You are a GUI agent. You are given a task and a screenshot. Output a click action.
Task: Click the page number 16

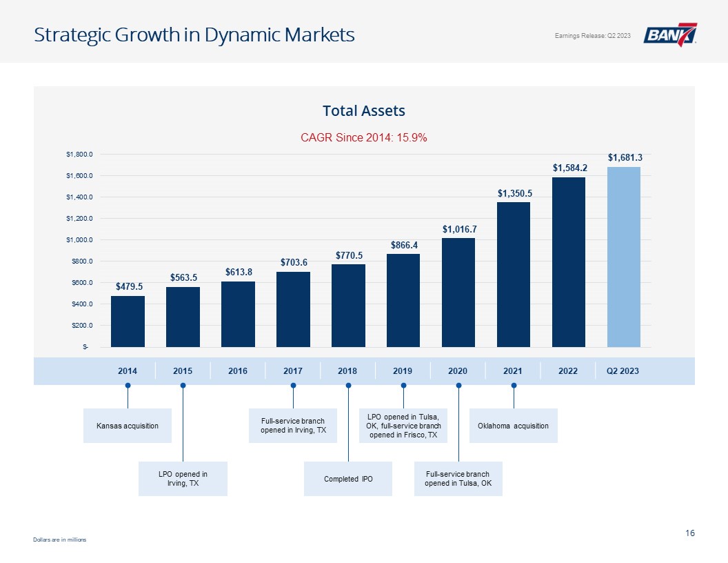tap(690, 533)
